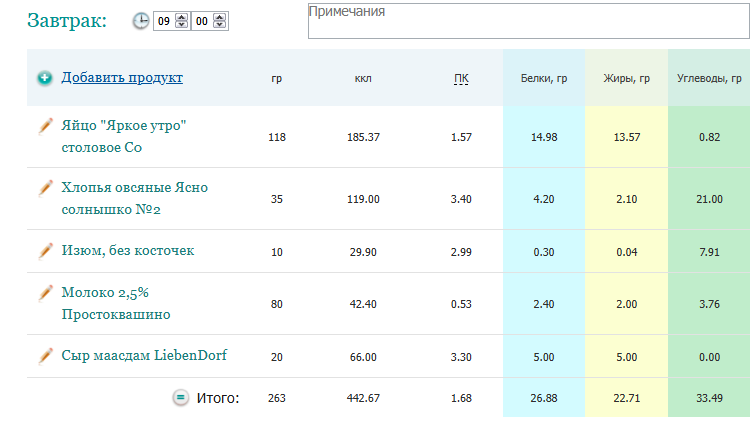Image resolution: width=750 pixels, height=424 pixels.
Task: Click the 118 grams value for Яйцо
Action: tap(277, 137)
